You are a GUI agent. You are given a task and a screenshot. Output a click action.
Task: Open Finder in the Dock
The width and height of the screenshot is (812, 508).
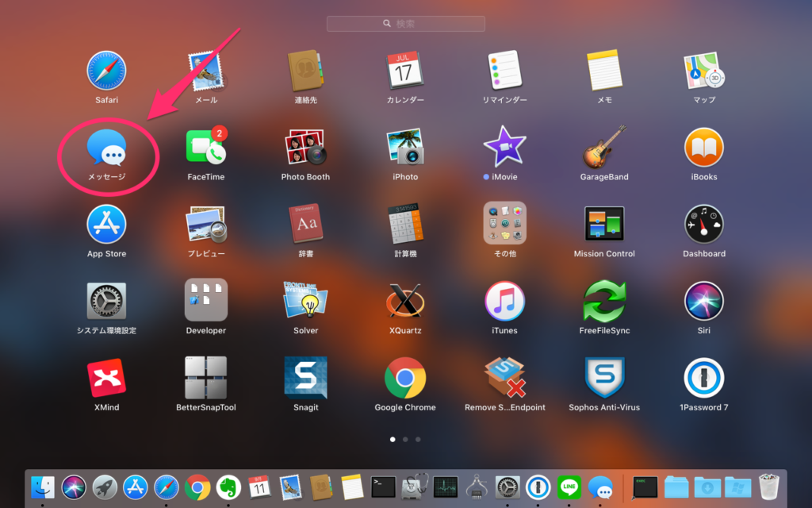(x=43, y=487)
